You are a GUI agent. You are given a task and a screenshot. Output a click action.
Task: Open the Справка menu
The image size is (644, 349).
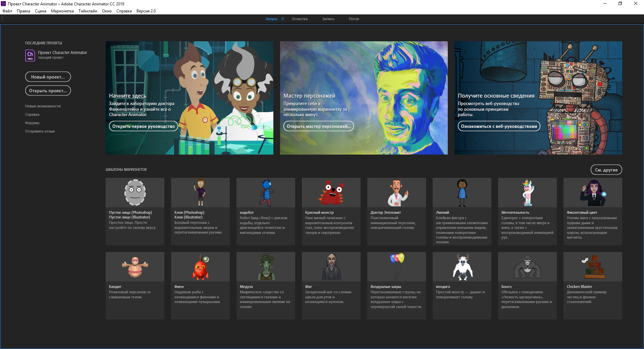click(x=124, y=11)
